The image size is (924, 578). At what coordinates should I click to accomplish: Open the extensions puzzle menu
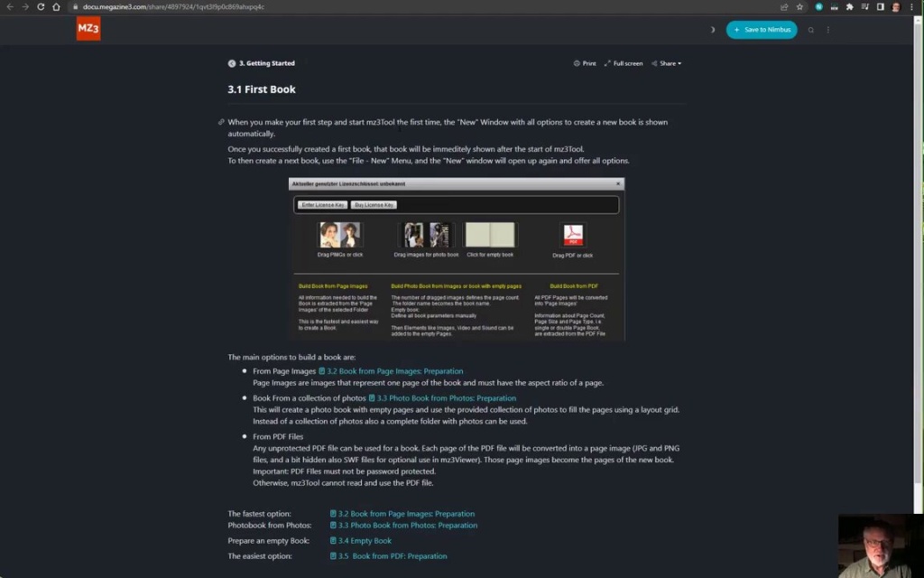849,7
